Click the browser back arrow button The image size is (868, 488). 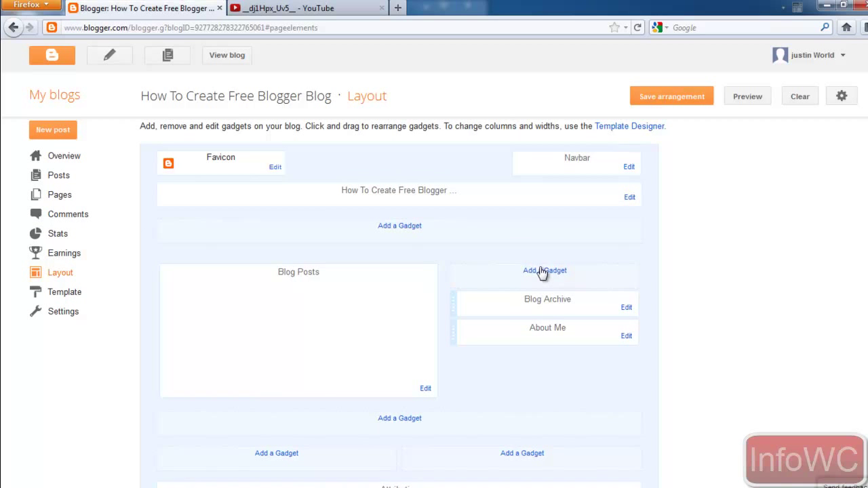point(13,28)
